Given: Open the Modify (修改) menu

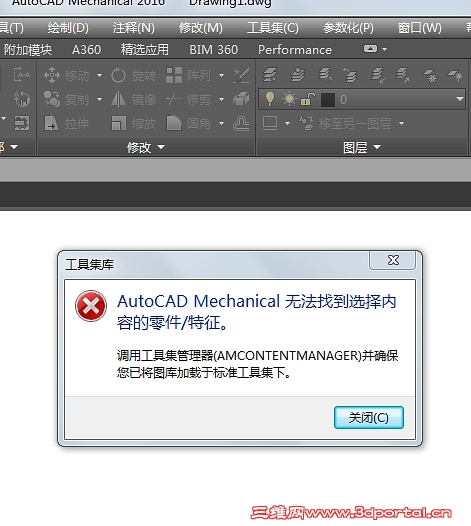Looking at the screenshot, I should [201, 28].
